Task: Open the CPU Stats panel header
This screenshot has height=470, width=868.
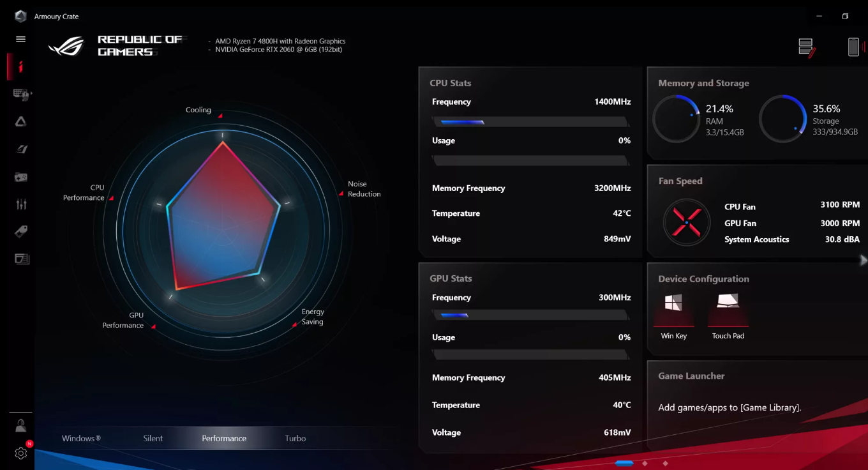Action: point(451,83)
